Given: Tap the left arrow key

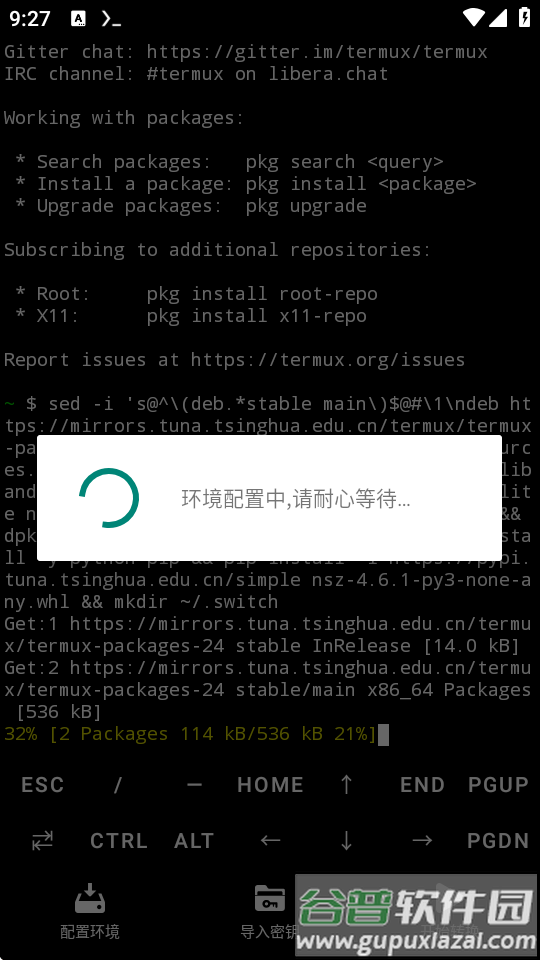Looking at the screenshot, I should pyautogui.click(x=270, y=841).
